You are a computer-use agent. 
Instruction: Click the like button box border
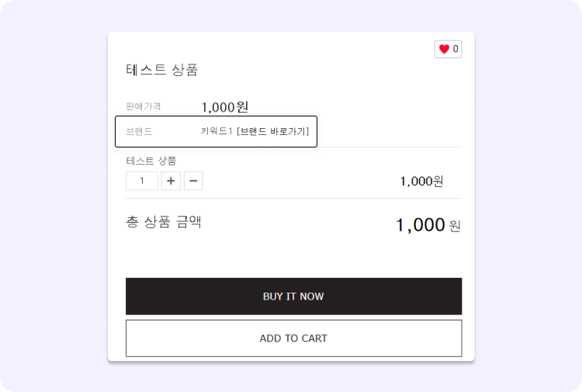click(449, 49)
